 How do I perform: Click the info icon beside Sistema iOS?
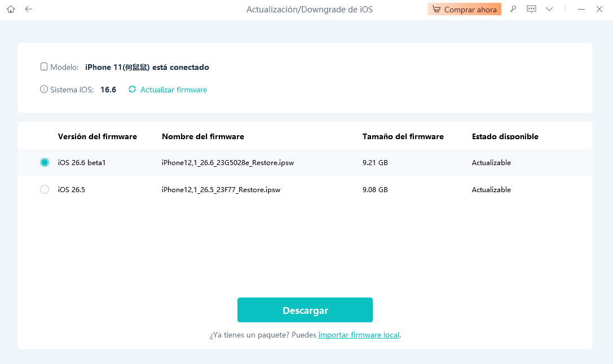coord(44,90)
